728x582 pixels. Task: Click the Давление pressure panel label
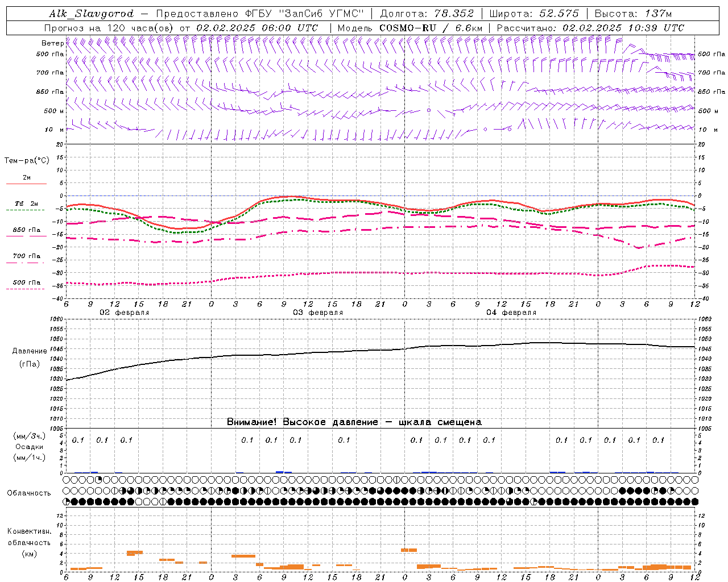pos(30,351)
